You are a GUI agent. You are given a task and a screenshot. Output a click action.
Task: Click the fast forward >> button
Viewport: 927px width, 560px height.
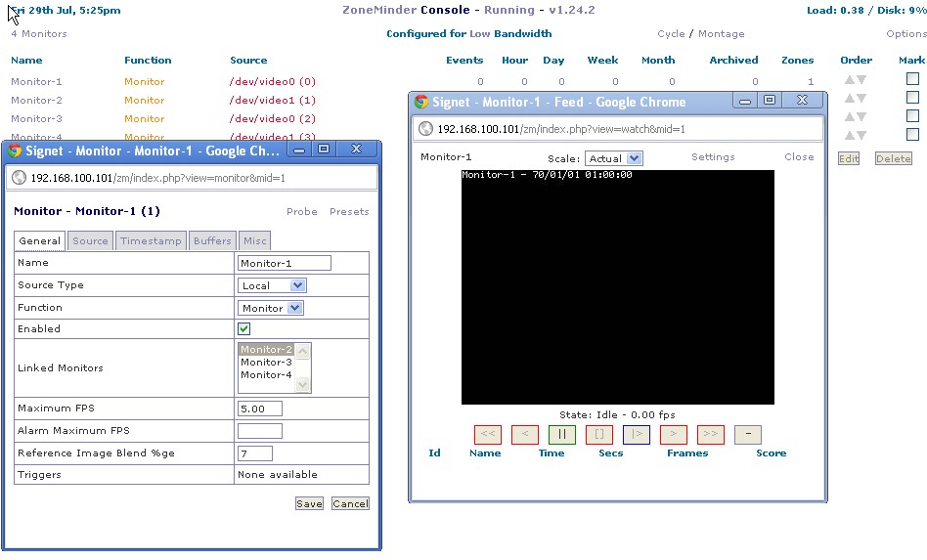pyautogui.click(x=711, y=434)
